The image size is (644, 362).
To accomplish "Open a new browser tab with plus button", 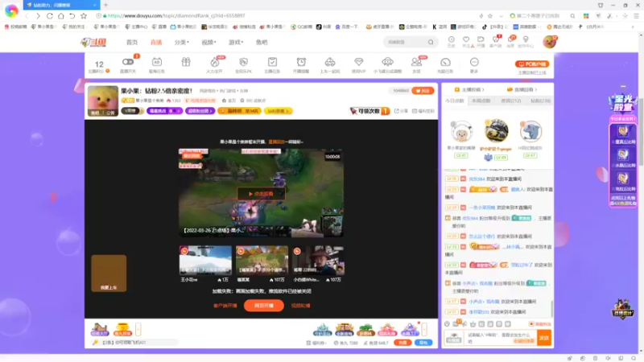I will pos(105,5).
